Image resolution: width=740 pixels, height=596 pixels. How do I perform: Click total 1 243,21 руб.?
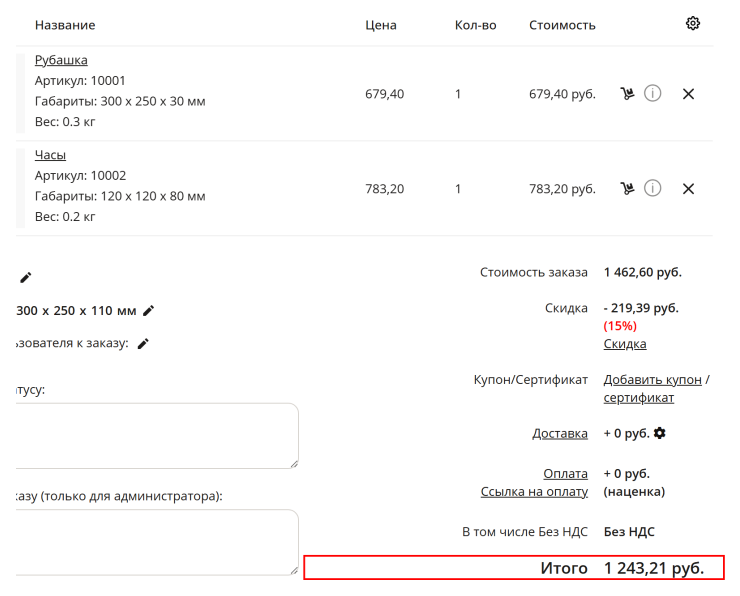pos(654,568)
